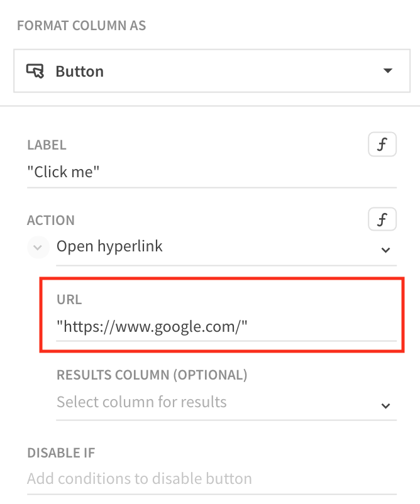This screenshot has width=420, height=504.
Task: Click the RESULTS COLUMN (OPTIONAL) heading
Action: pos(152,375)
